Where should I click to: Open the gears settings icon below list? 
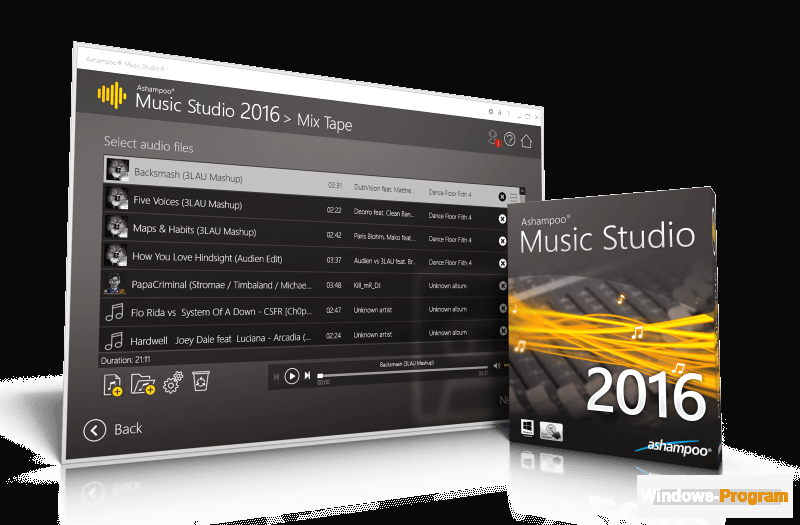click(172, 382)
